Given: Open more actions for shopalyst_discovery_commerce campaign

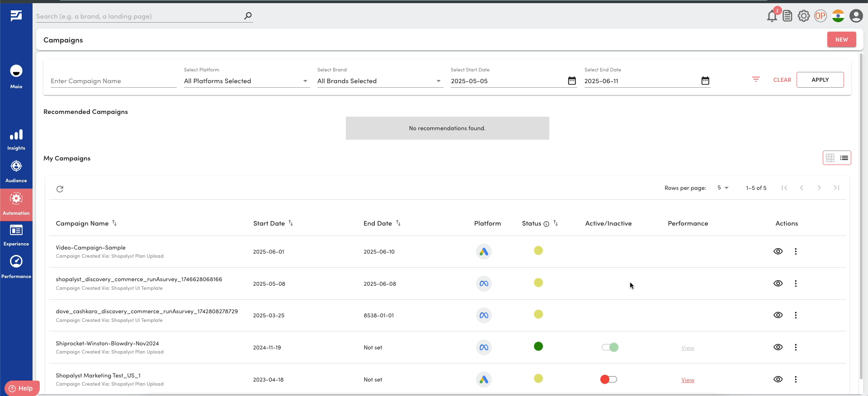Looking at the screenshot, I should coord(796,283).
